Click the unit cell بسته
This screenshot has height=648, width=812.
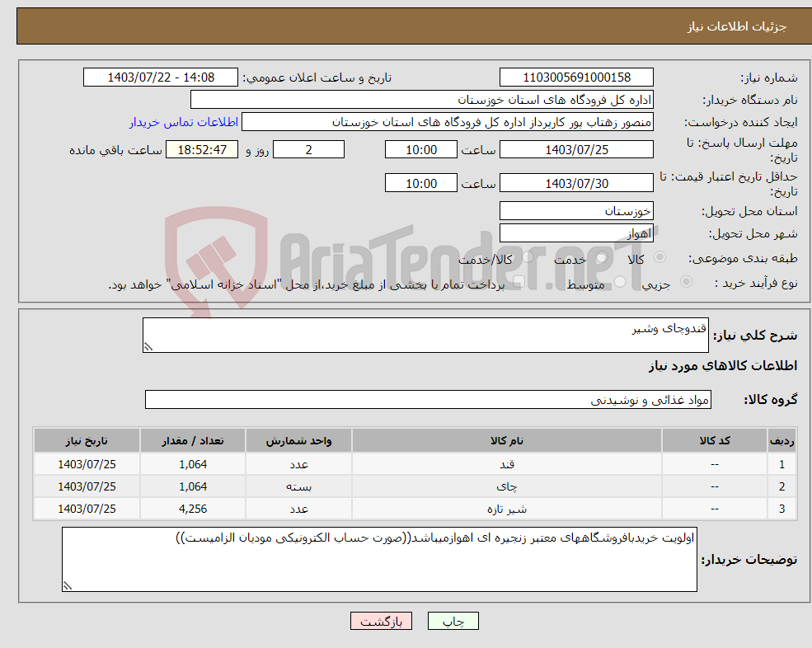click(298, 486)
